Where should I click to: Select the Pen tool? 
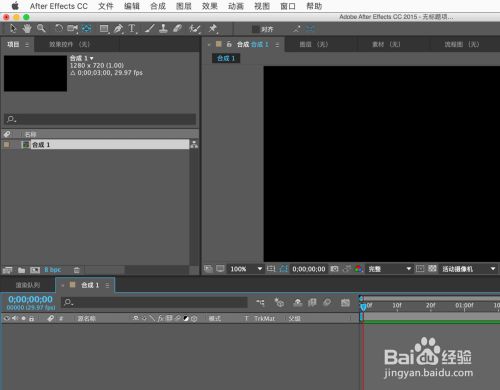[118, 29]
